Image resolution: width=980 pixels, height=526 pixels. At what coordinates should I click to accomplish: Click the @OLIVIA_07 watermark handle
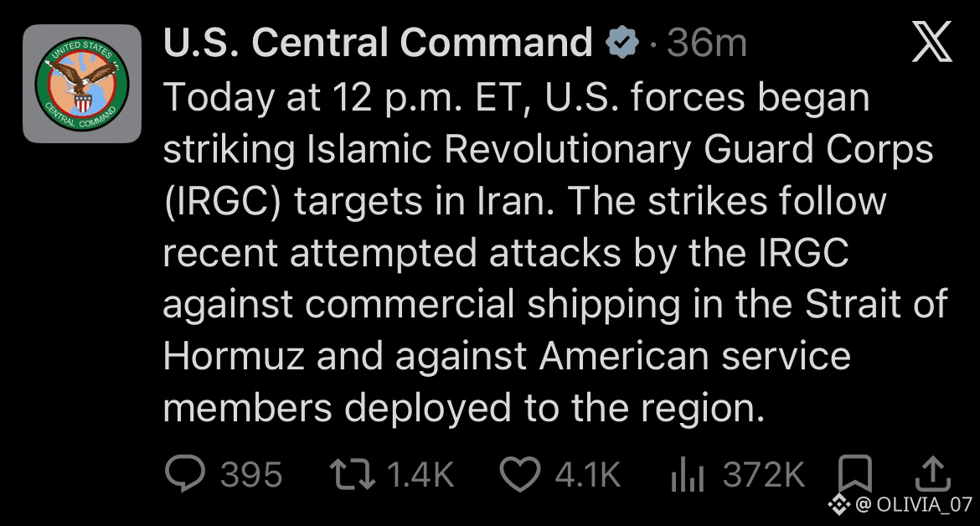tap(914, 504)
